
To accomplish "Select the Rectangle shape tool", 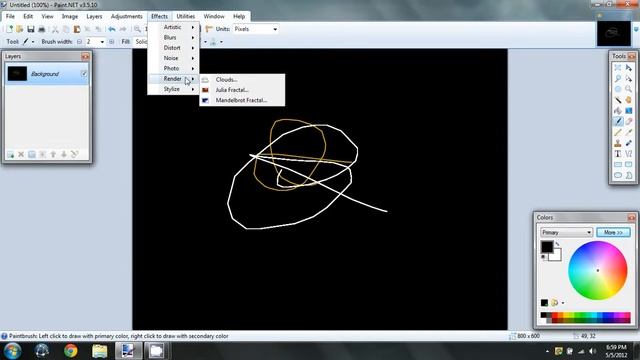I will coord(618,164).
